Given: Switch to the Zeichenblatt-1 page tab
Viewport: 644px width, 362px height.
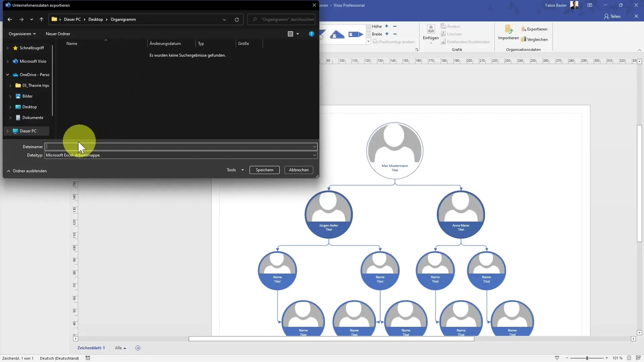Looking at the screenshot, I should click(91, 348).
